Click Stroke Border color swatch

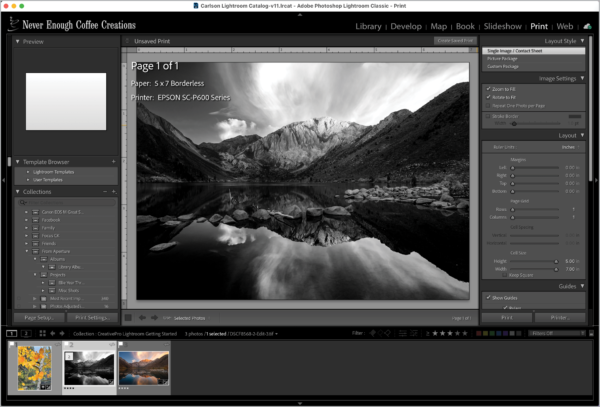click(574, 116)
